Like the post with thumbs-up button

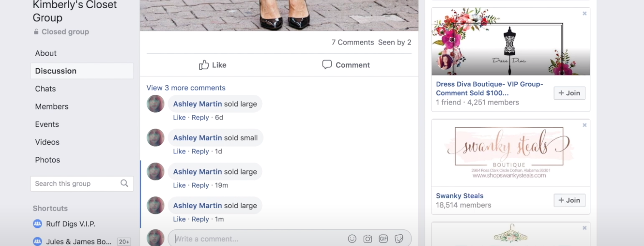point(213,65)
